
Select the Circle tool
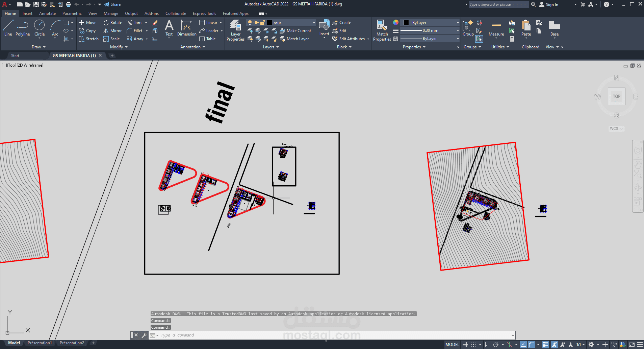40,27
